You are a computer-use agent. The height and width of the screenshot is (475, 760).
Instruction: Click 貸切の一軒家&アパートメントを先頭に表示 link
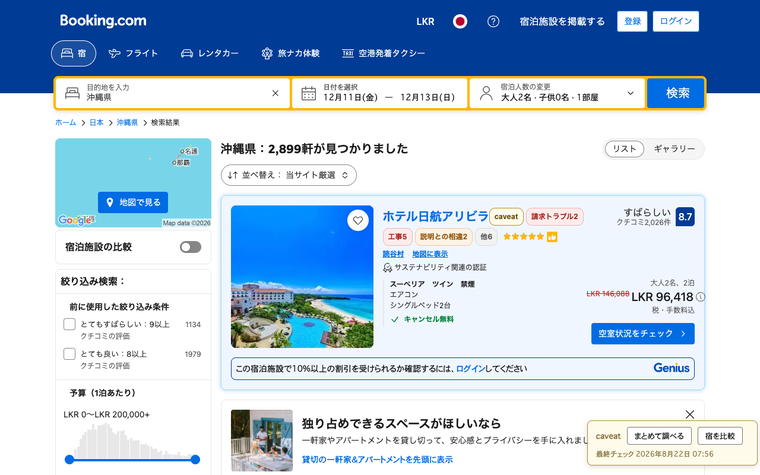377,459
